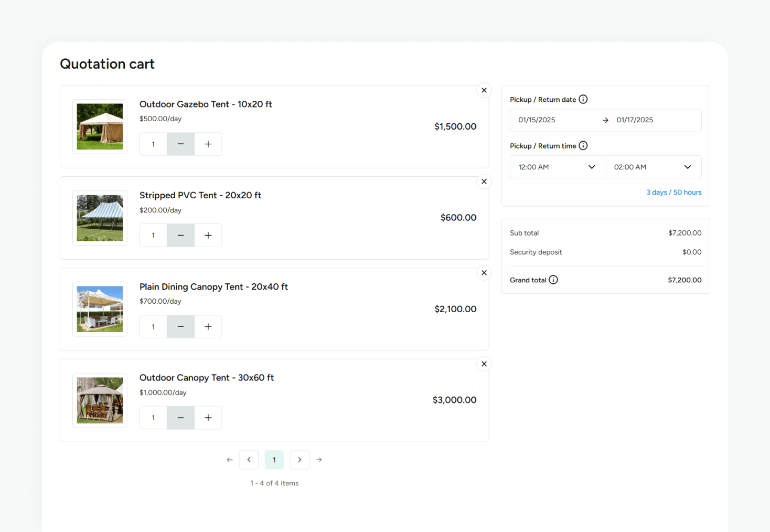Click the Quotation cart heading
The image size is (770, 532).
[x=107, y=64]
